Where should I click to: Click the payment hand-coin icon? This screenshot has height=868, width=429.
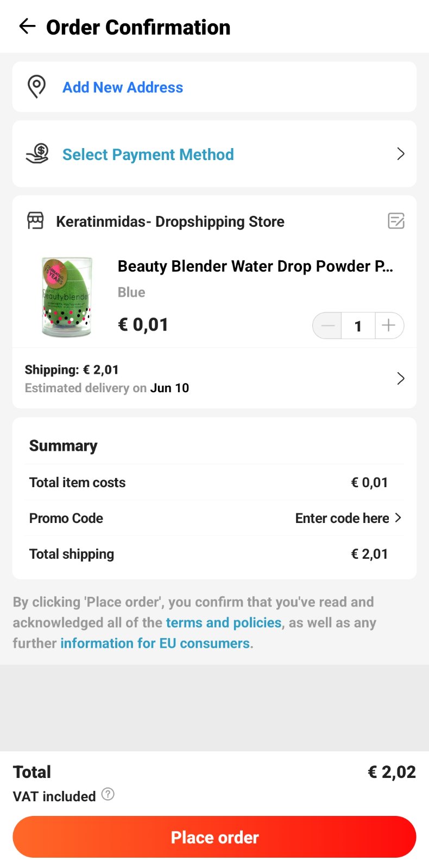pyautogui.click(x=37, y=154)
